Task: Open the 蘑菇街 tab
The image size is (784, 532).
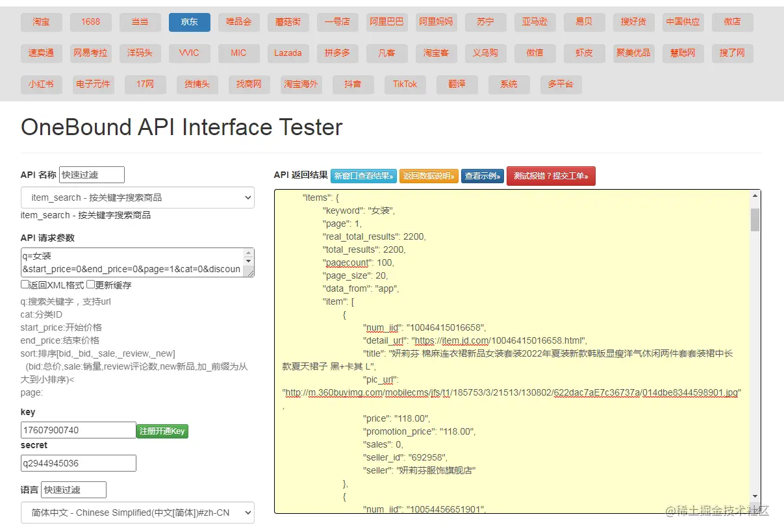Action: 288,22
